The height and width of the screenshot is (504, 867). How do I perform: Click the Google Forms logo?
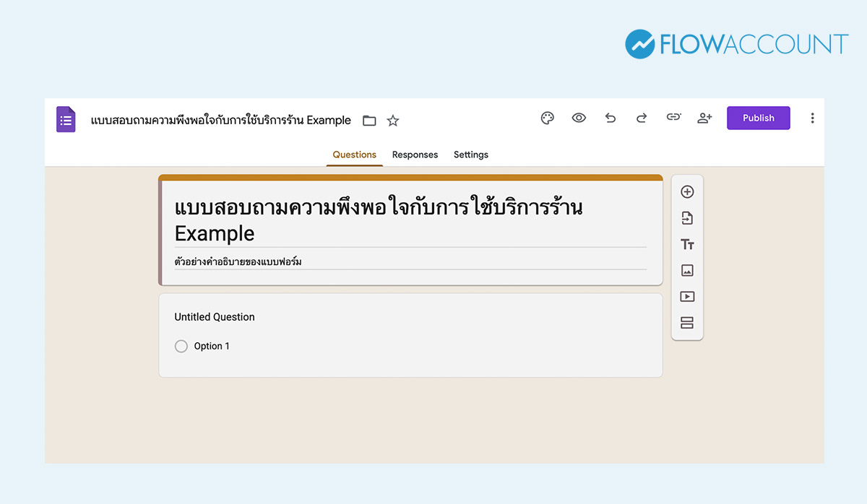(x=66, y=118)
